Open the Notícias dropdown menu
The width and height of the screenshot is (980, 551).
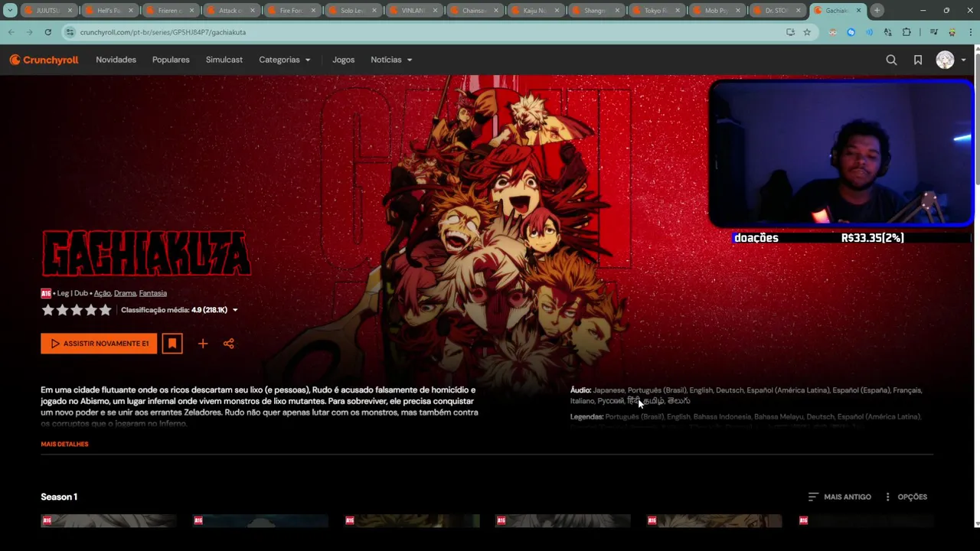pos(391,60)
